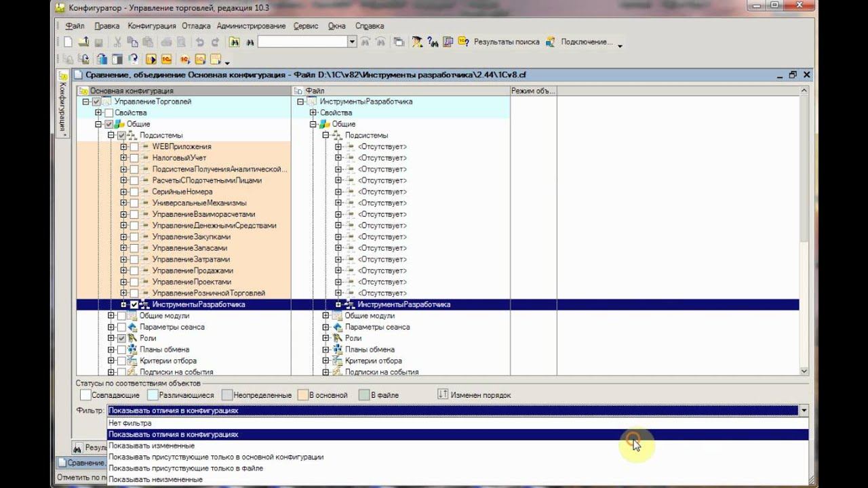Select the Нет фильтра filter option
This screenshot has height=488, width=868.
coord(458,423)
